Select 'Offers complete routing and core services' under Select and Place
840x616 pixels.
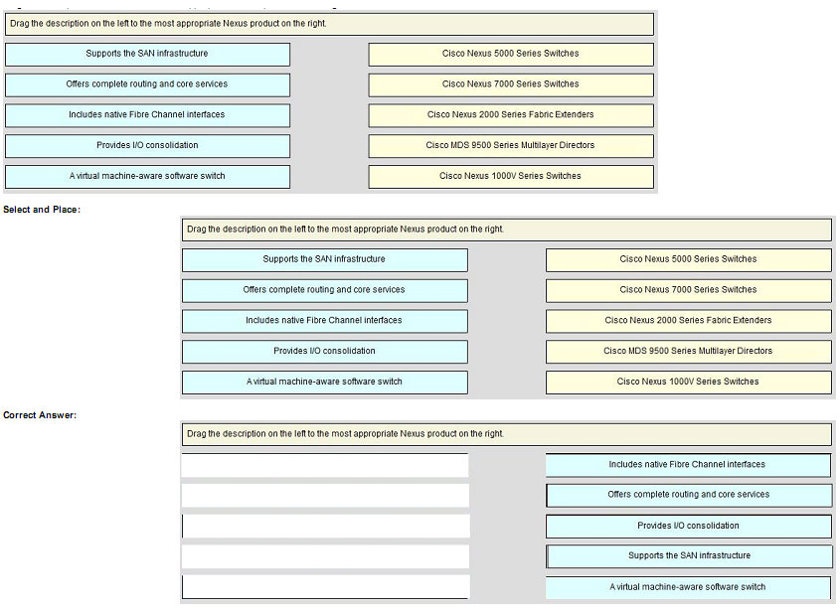point(325,290)
